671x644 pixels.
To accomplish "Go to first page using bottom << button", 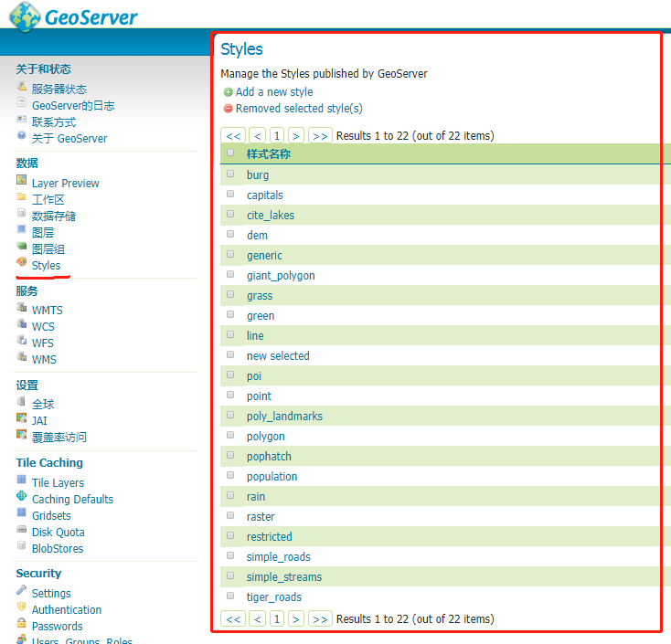I will [233, 619].
